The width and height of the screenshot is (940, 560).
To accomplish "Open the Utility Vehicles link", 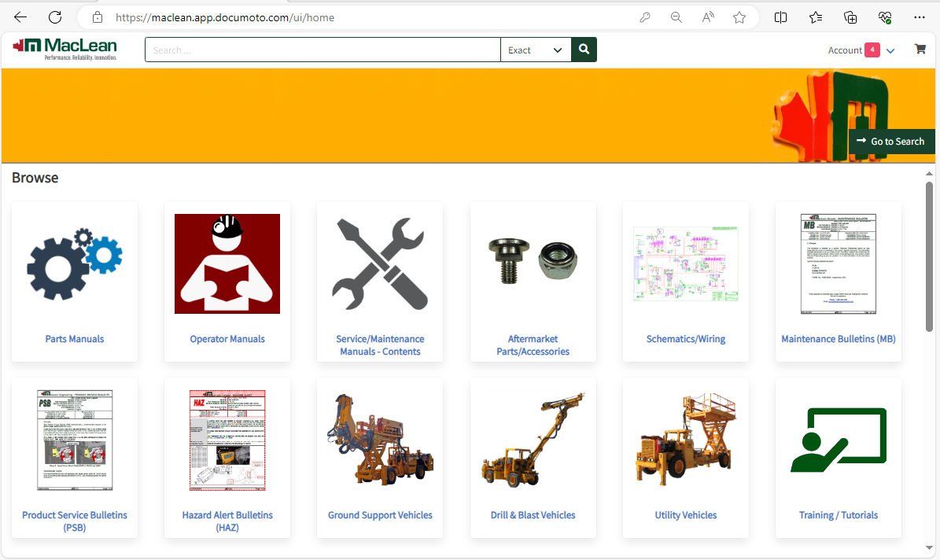I will tap(685, 515).
